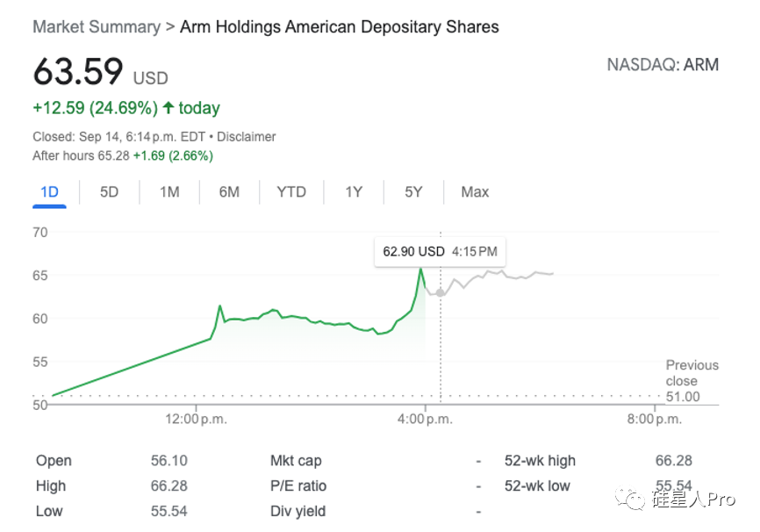Click the NASDAQ: ARM ticker label
Screen dimensions: 760x532
tap(663, 65)
